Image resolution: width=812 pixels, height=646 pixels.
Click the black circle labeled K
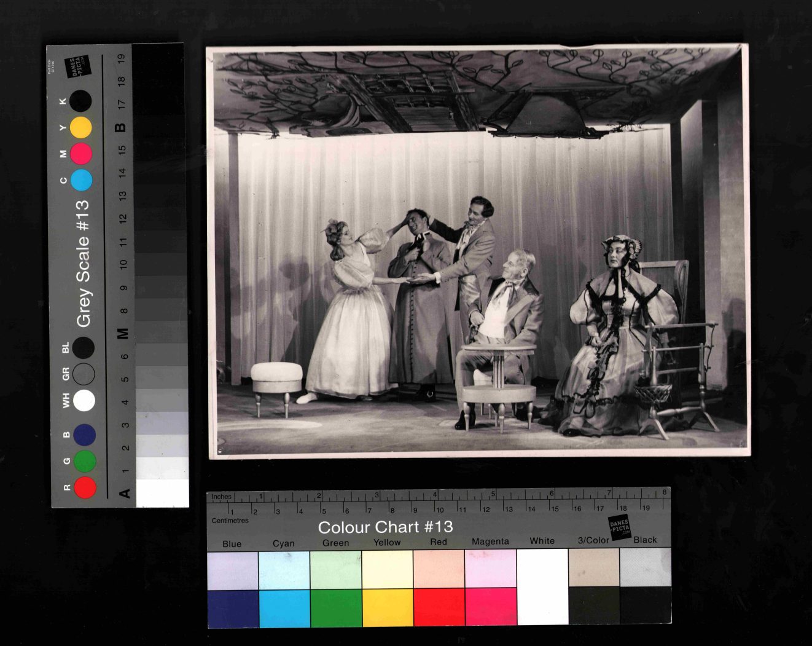coord(80,101)
